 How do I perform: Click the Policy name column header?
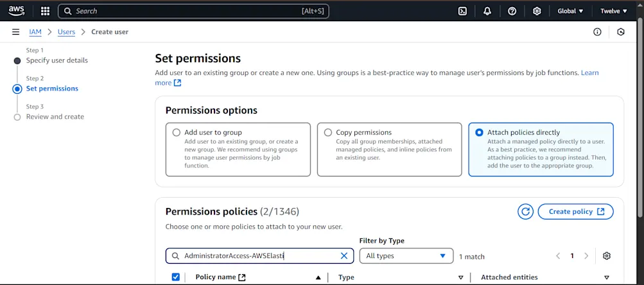[x=216, y=277]
